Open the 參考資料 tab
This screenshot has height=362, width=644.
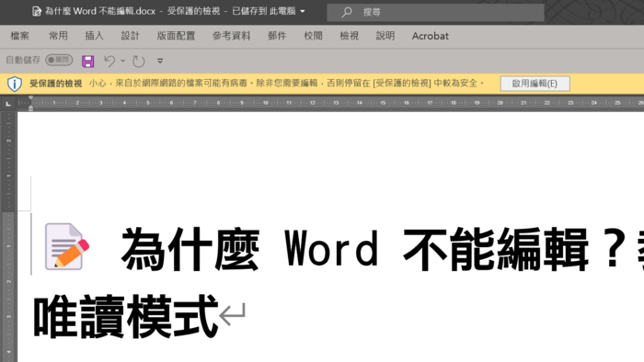pyautogui.click(x=231, y=36)
